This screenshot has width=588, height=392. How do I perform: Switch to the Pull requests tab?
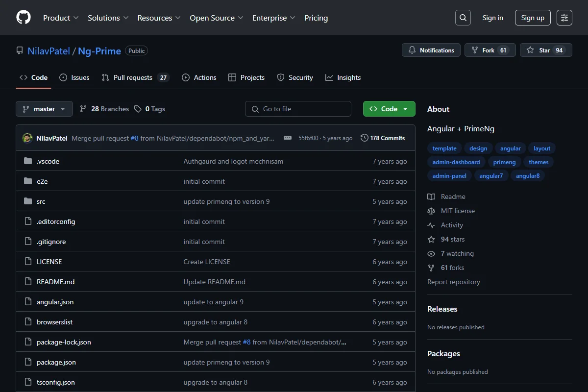135,77
